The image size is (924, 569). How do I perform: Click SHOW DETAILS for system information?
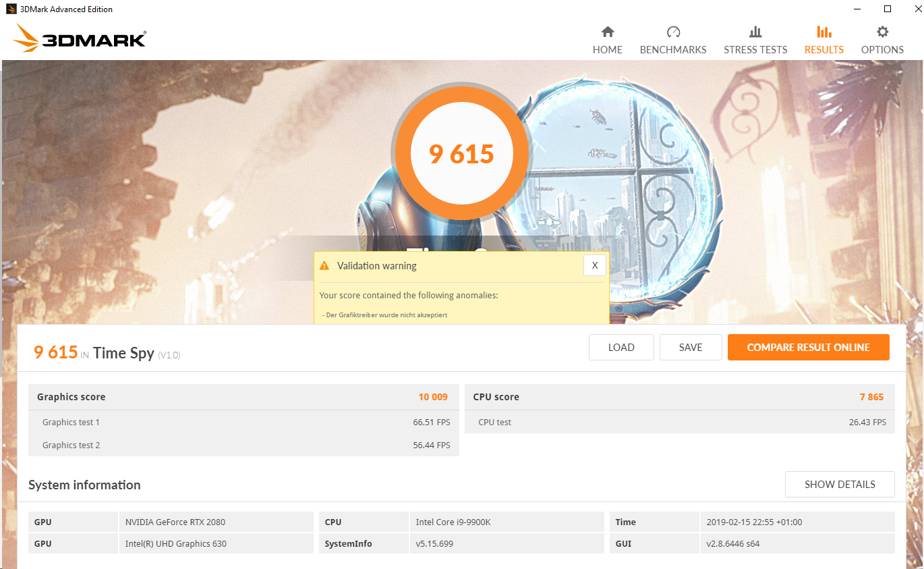point(840,485)
